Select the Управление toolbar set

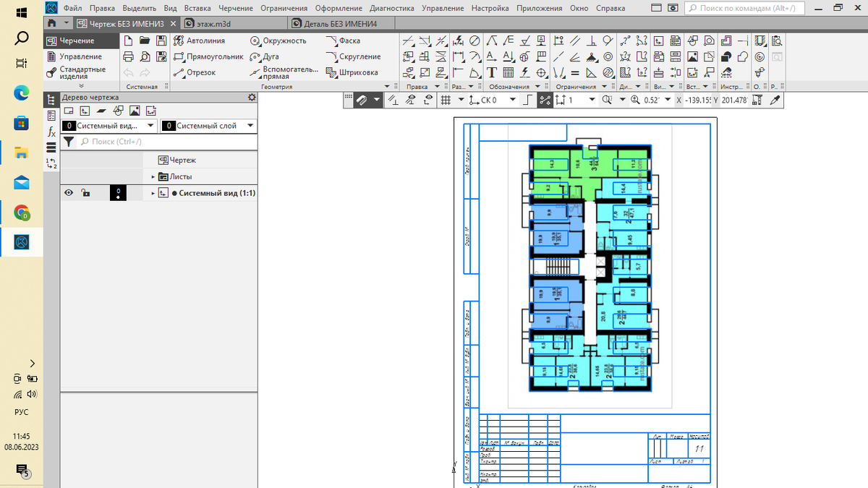coord(80,56)
